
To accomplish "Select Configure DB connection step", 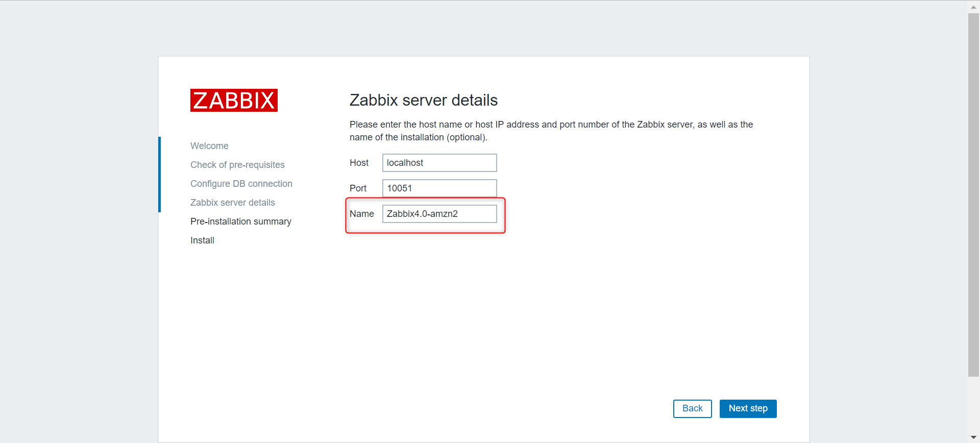I will pos(241,184).
